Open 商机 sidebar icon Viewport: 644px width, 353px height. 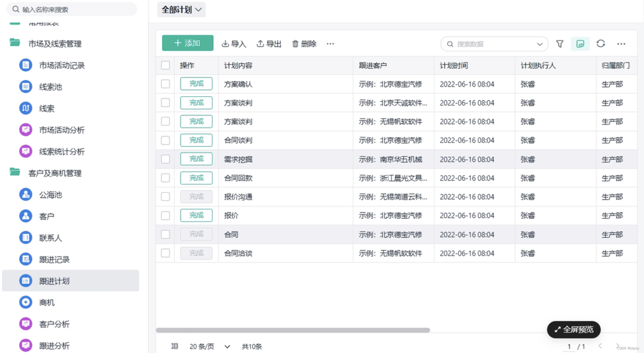(x=26, y=302)
